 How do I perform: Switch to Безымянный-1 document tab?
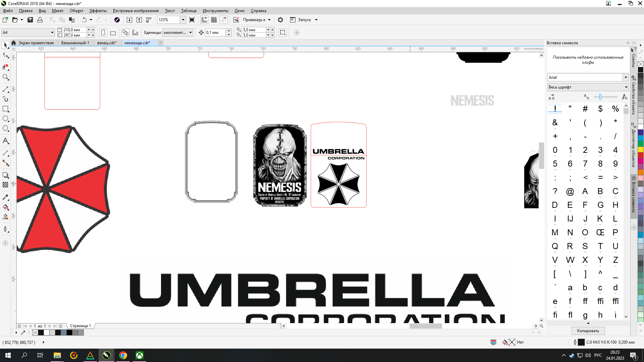[x=75, y=43]
